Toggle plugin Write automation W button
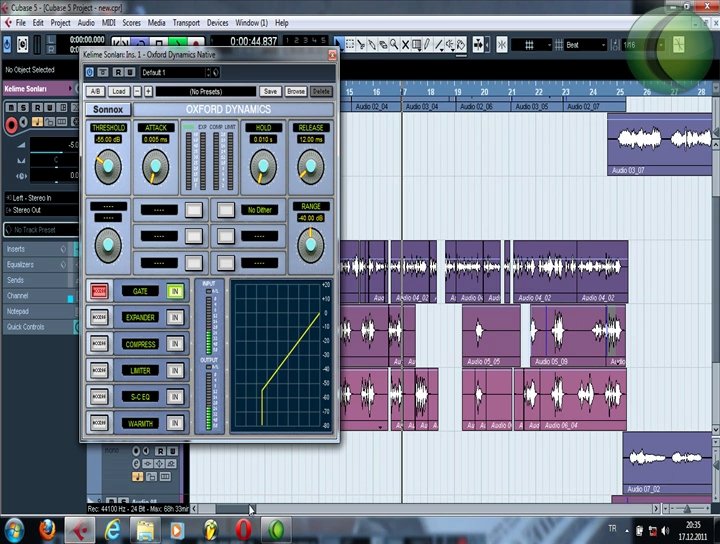Image resolution: width=720 pixels, height=544 pixels. click(x=130, y=72)
